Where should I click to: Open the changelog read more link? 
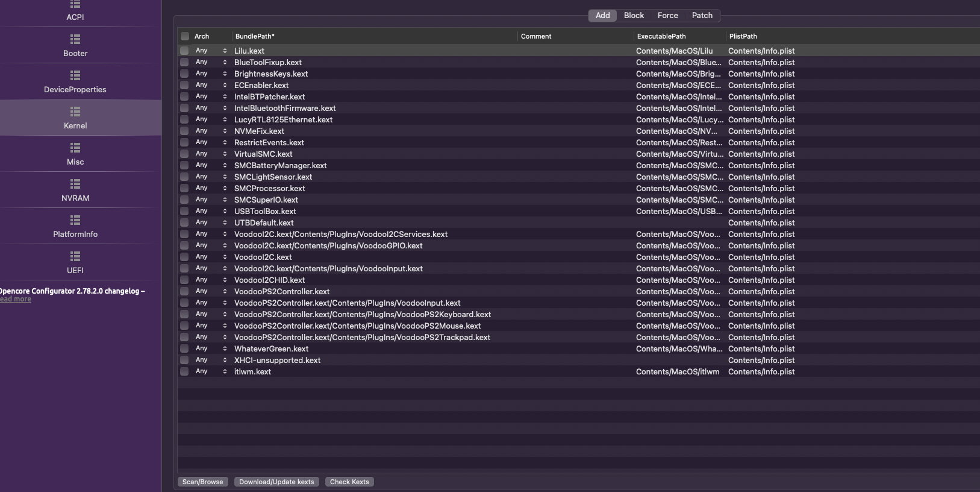click(x=16, y=299)
